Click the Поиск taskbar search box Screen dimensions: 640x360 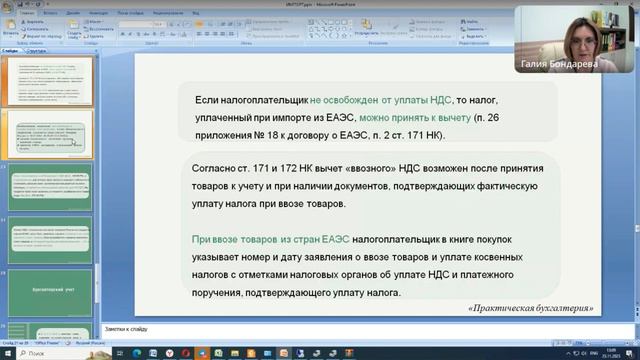pyautogui.click(x=64, y=353)
